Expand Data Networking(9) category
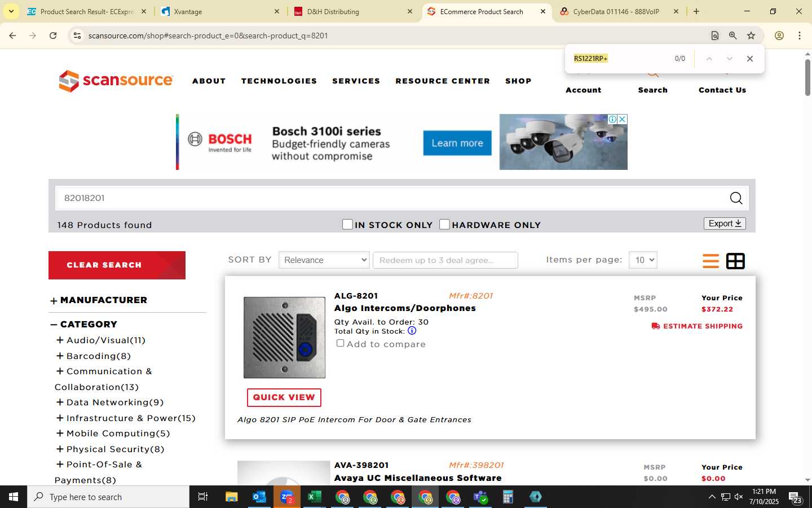 pyautogui.click(x=60, y=402)
